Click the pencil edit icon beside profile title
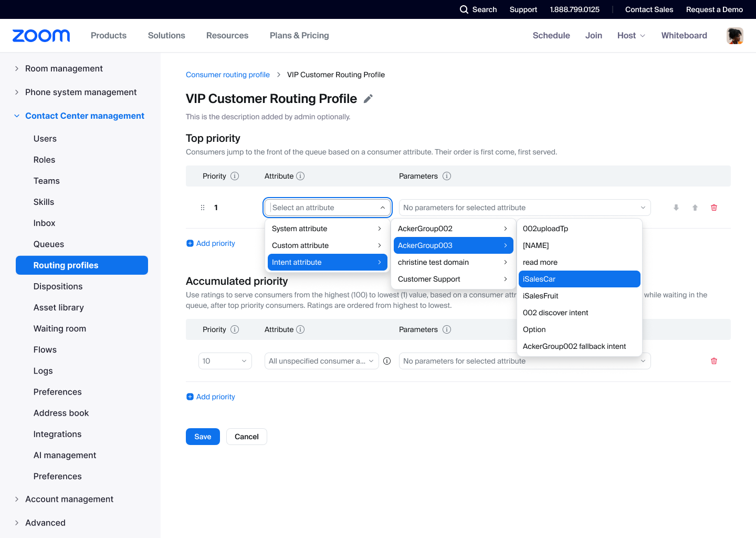756x538 pixels. point(368,99)
